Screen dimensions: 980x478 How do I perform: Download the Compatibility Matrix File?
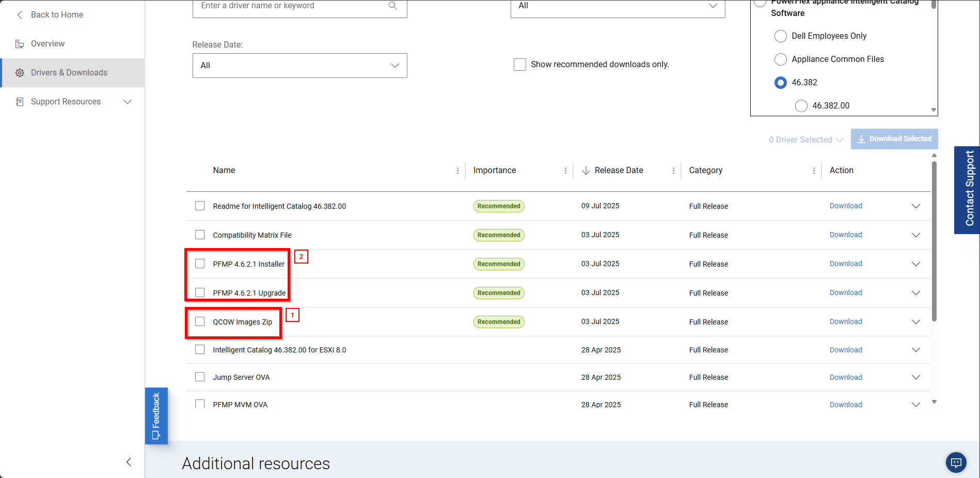pos(845,234)
